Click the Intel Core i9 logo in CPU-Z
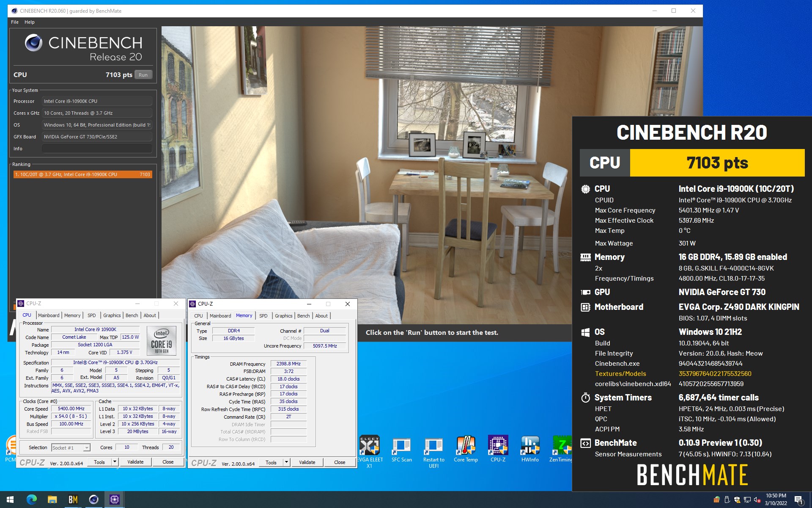 161,340
